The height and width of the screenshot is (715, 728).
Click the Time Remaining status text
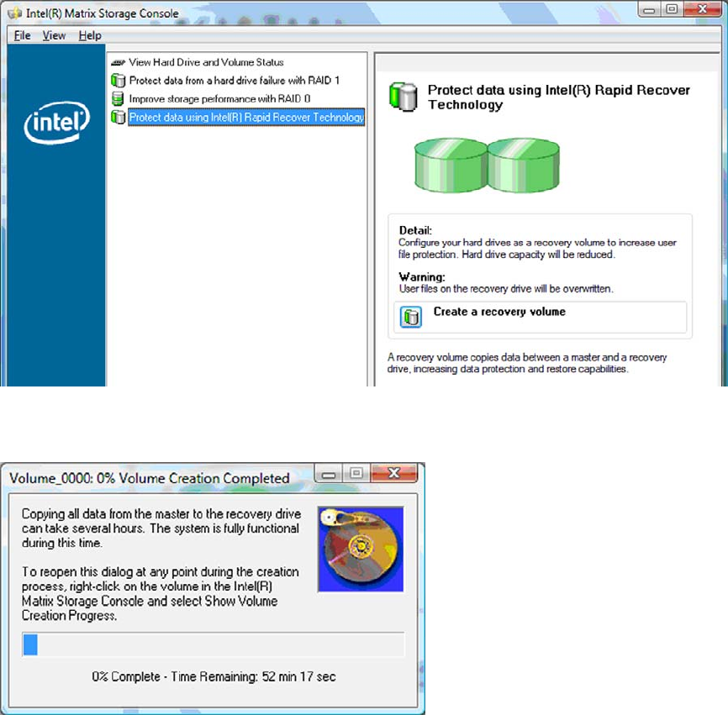tap(214, 676)
